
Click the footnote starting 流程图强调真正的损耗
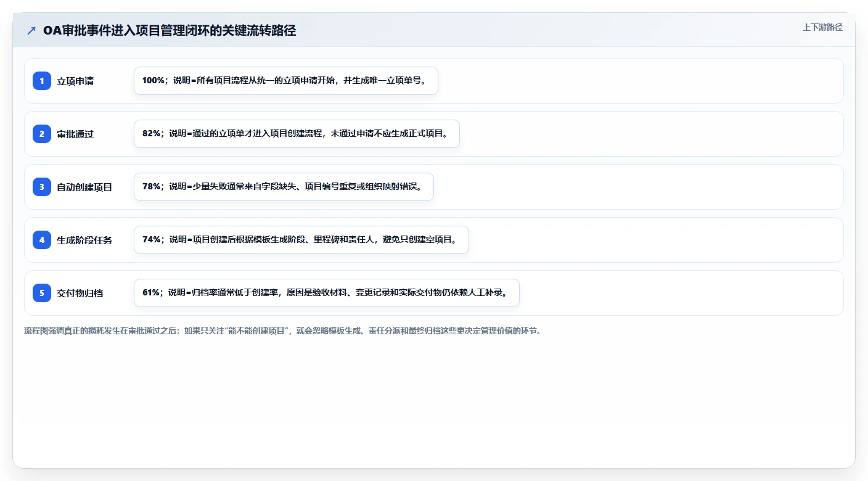pos(282,331)
